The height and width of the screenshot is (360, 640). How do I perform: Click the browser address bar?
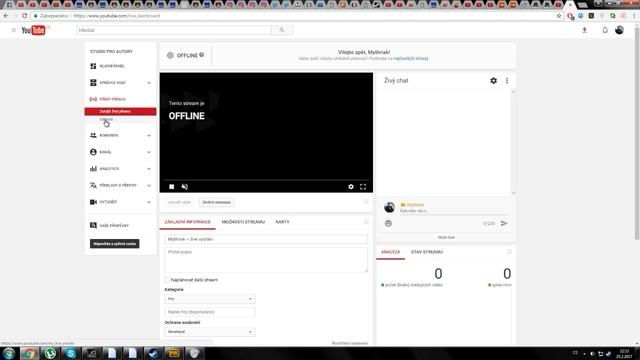click(x=294, y=16)
